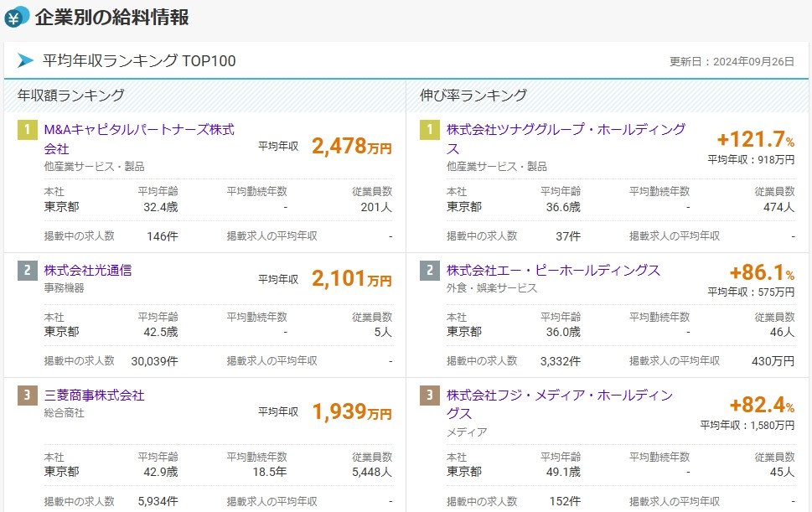
Task: Click the 総合商社 industry label
Action: [x=65, y=413]
